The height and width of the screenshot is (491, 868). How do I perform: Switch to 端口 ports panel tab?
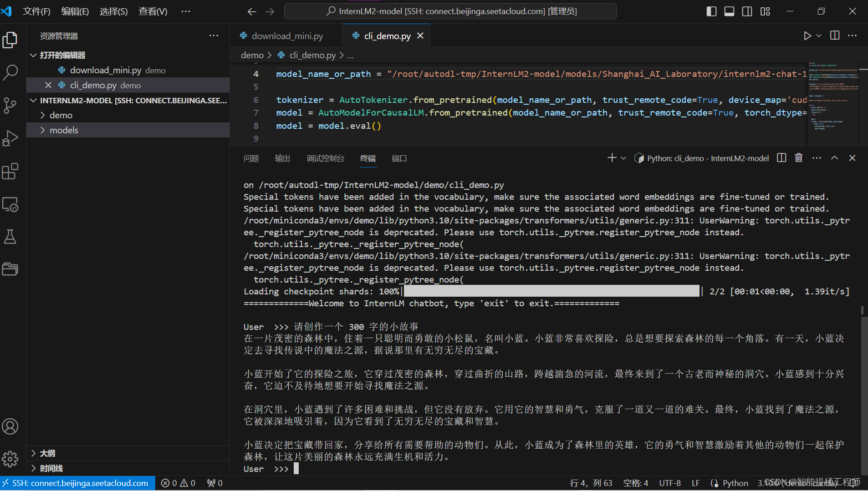[399, 158]
